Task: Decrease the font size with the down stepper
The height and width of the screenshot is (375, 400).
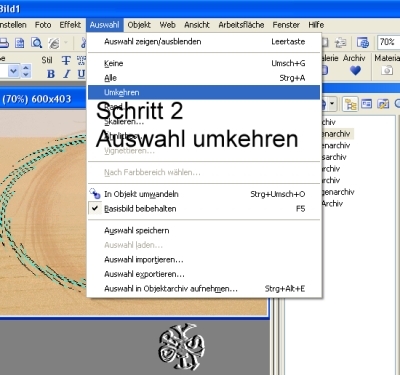Action: (x=26, y=74)
